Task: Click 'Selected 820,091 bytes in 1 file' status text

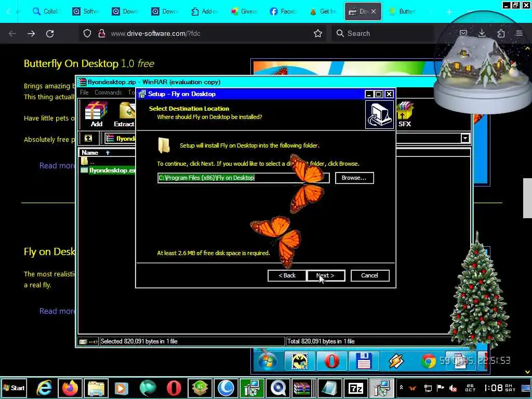Action: coord(139,341)
